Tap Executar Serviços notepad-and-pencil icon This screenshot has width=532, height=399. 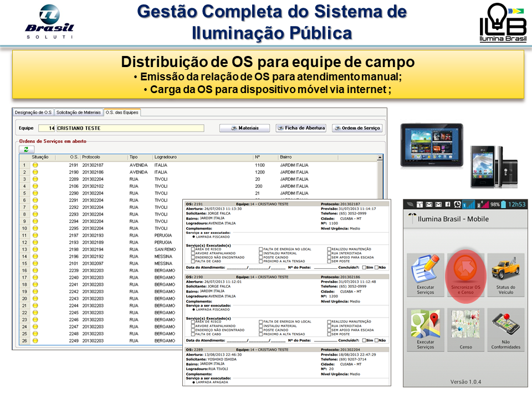pyautogui.click(x=426, y=272)
